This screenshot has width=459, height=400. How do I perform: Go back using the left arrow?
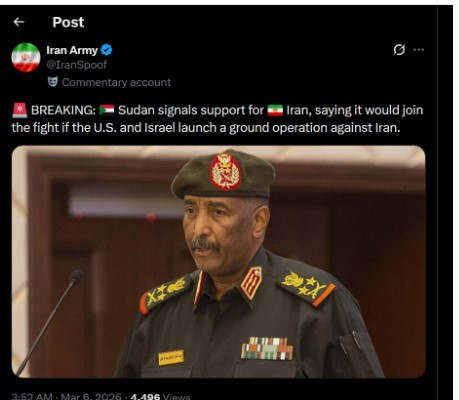pyautogui.click(x=19, y=22)
